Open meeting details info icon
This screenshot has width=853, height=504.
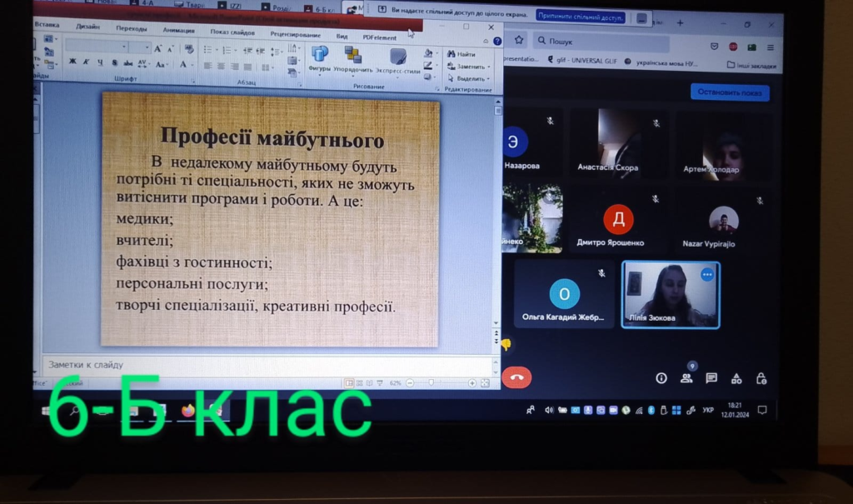pyautogui.click(x=661, y=378)
